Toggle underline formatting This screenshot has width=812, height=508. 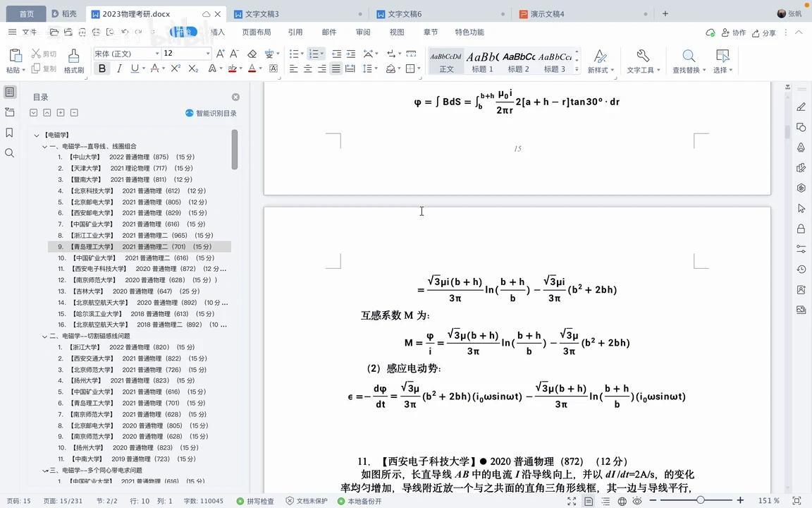tap(135, 68)
